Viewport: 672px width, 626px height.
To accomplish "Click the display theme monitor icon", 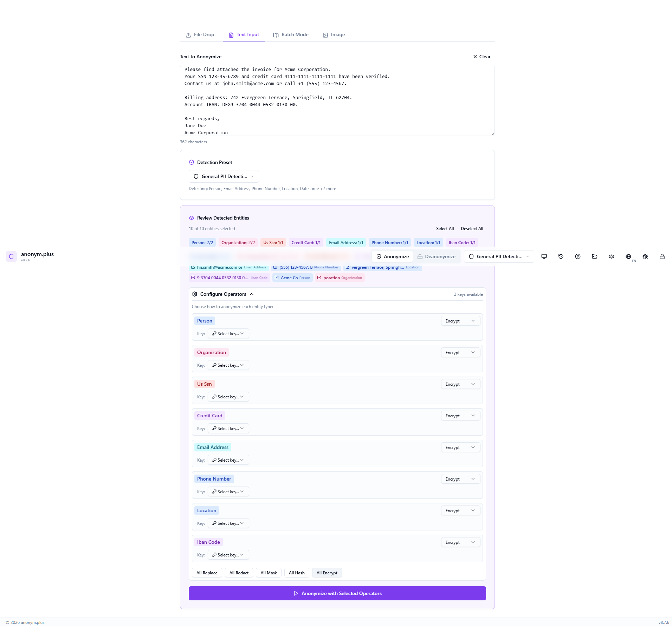I will (x=544, y=256).
